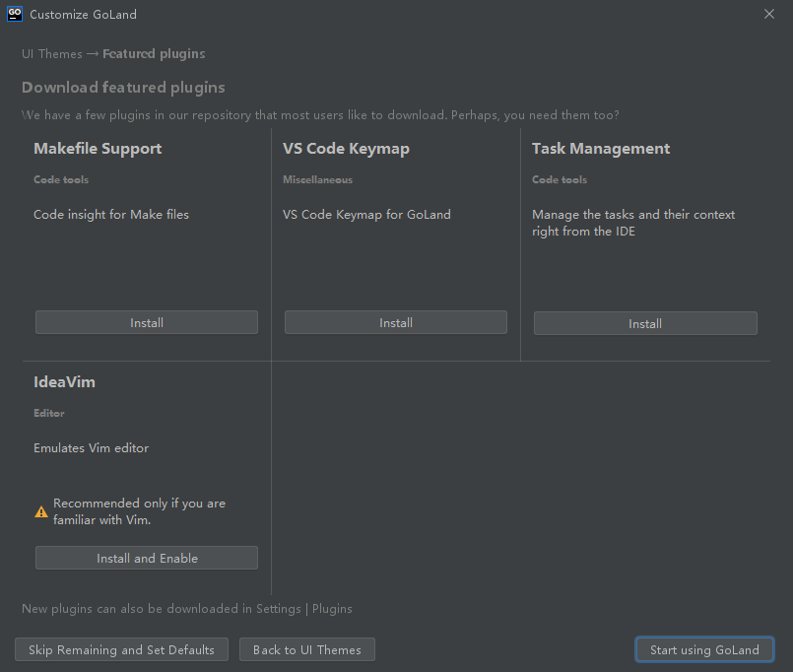Click Editor category label under IdeaVim
793x672 pixels.
49,414
